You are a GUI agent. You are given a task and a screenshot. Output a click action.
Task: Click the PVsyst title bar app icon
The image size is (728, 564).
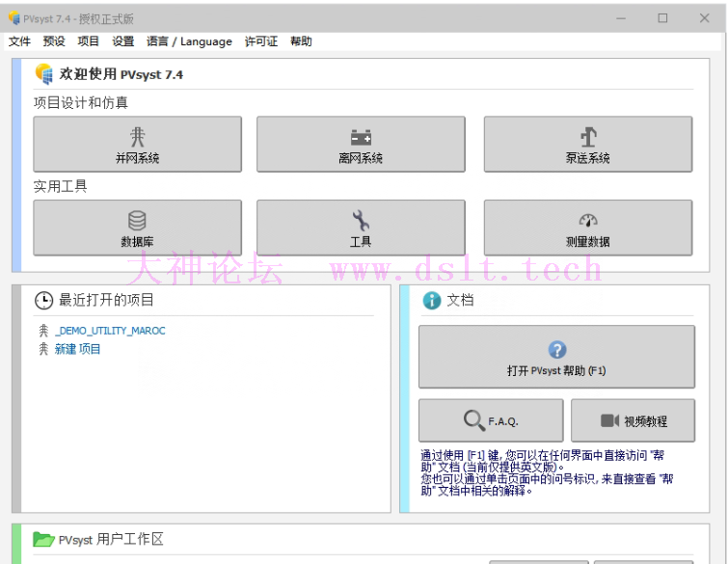(x=13, y=18)
